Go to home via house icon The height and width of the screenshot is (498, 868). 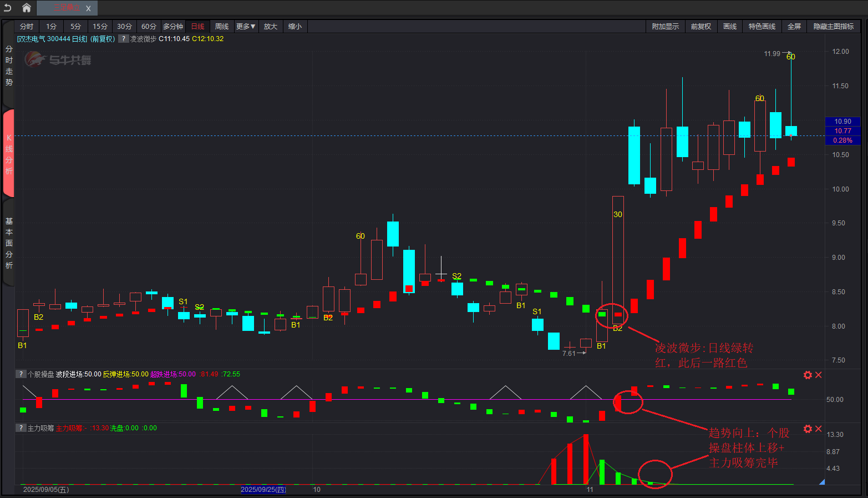coord(26,8)
